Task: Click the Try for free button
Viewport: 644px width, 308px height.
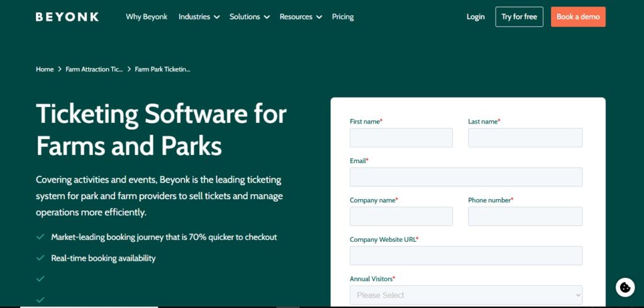Action: (x=519, y=17)
